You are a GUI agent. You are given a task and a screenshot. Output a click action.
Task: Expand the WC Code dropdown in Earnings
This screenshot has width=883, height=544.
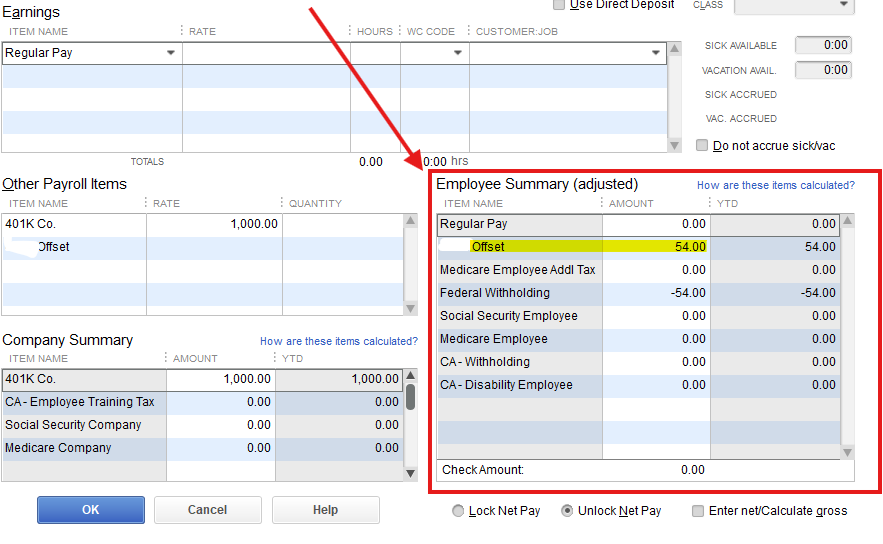pyautogui.click(x=458, y=53)
